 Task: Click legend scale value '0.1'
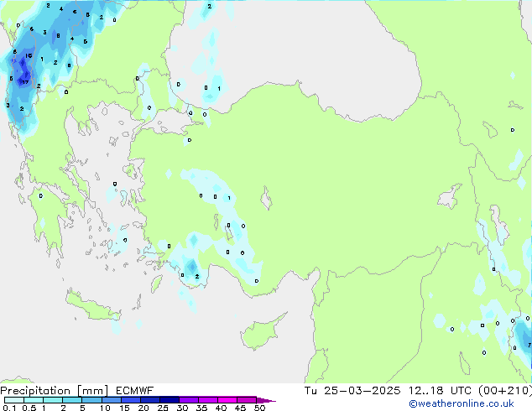9,408
